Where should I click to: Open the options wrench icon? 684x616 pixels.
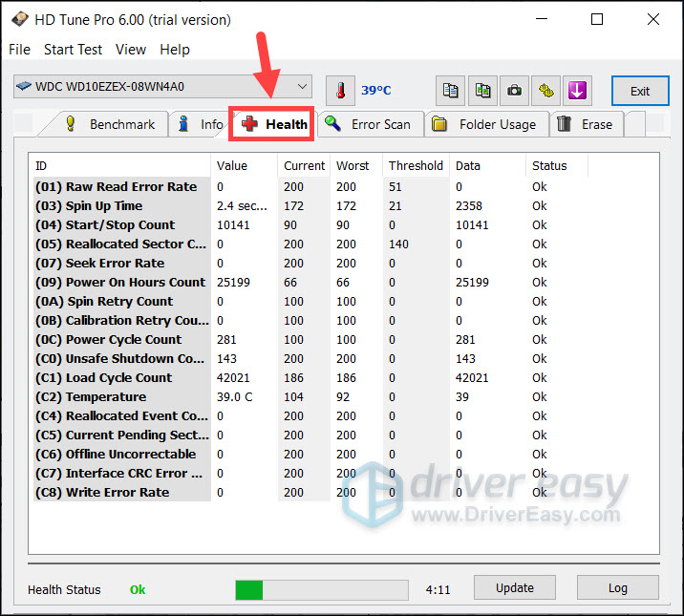coord(545,91)
